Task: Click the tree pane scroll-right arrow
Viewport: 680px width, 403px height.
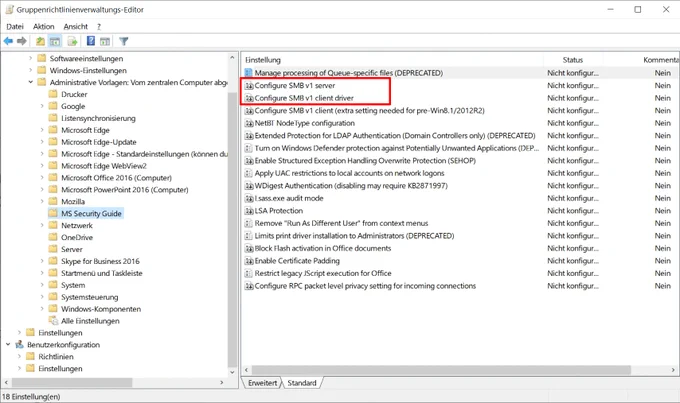Action: coord(222,382)
